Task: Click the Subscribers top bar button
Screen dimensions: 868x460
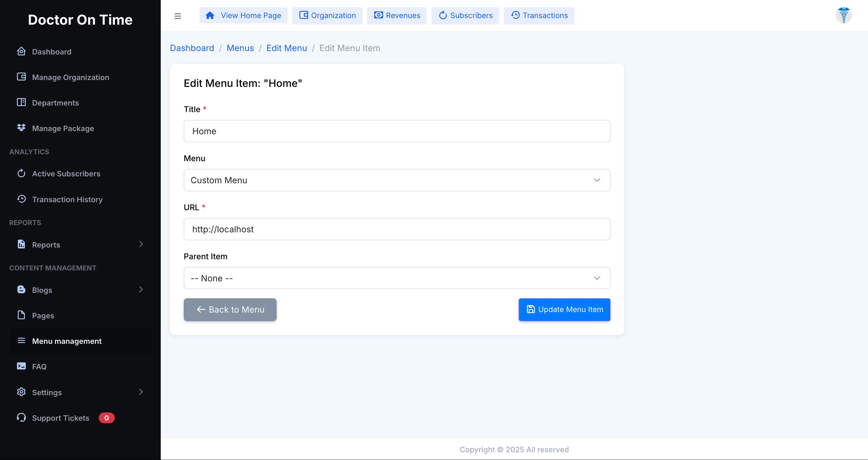Action: point(465,15)
